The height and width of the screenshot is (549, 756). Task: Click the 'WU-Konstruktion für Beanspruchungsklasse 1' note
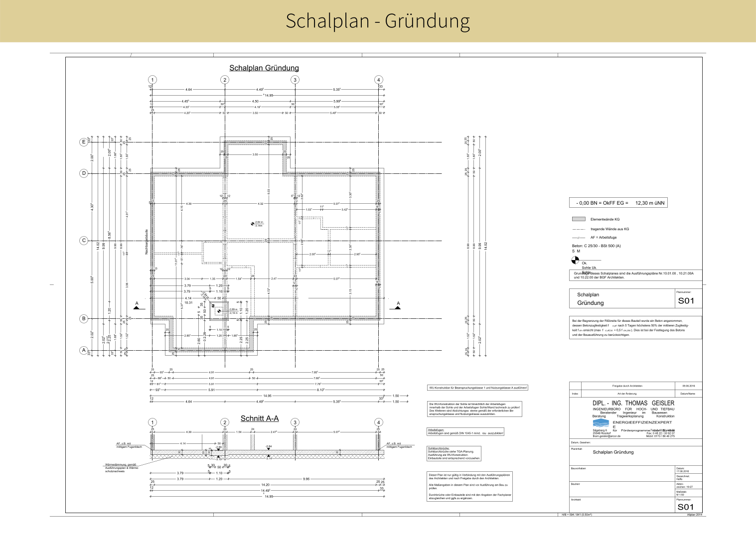[477, 388]
